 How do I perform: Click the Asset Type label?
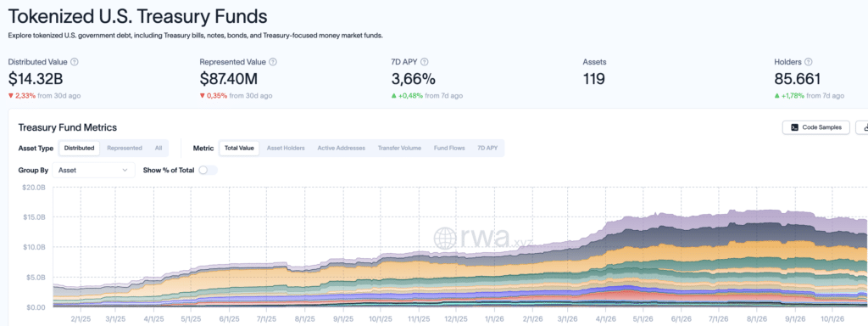(x=36, y=148)
